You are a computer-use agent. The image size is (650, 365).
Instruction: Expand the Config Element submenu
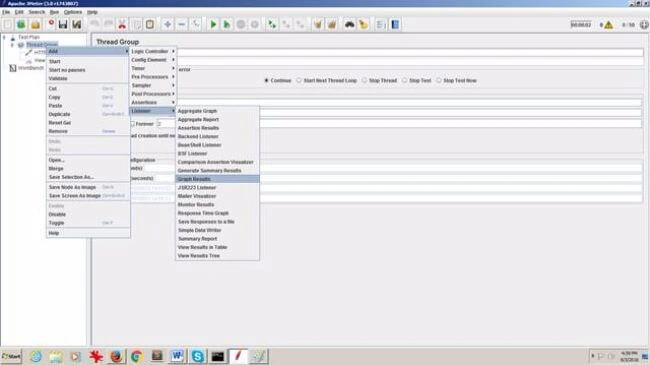153,60
